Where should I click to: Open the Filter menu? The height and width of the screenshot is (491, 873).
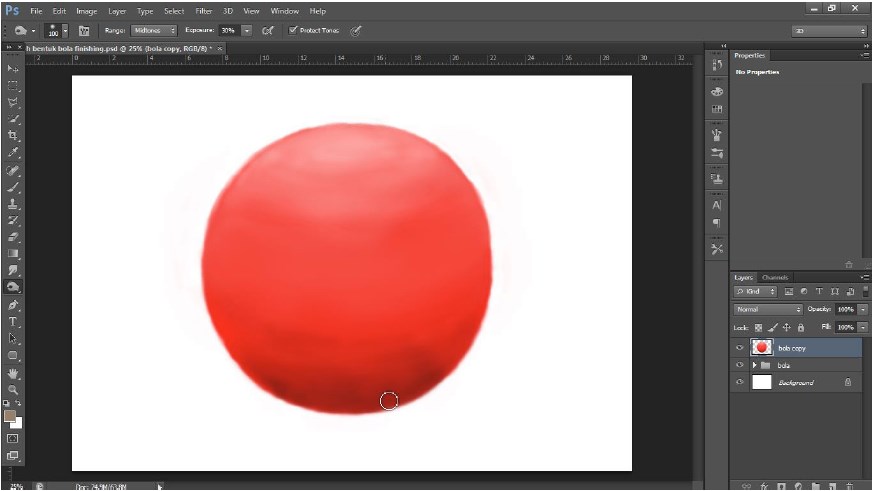pyautogui.click(x=203, y=11)
